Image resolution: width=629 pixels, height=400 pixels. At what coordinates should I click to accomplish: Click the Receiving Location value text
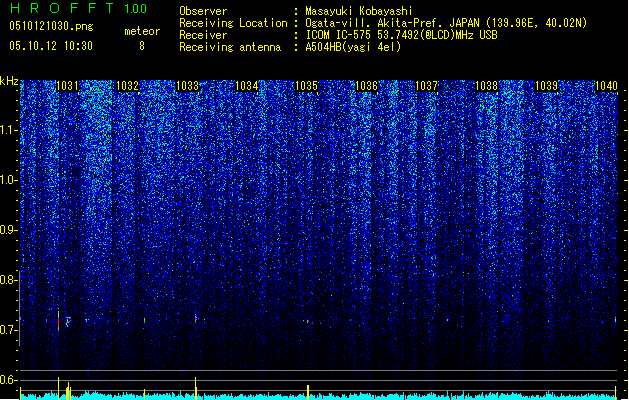coord(446,23)
